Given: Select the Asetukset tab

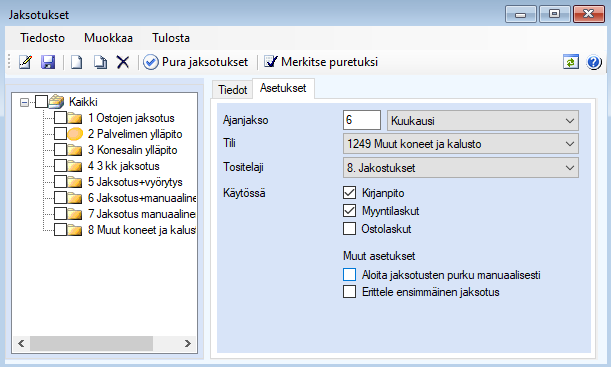Looking at the screenshot, I should tap(283, 88).
